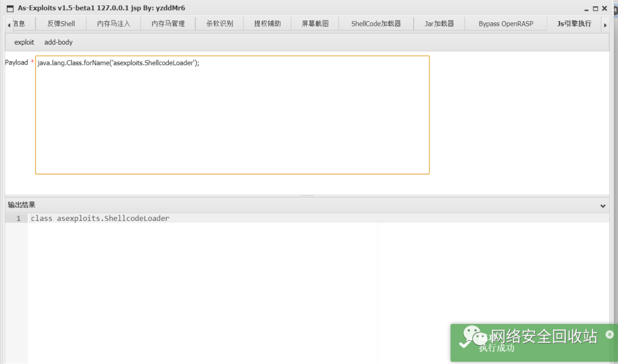Collapse the 输出结果 panel chevron

click(603, 206)
